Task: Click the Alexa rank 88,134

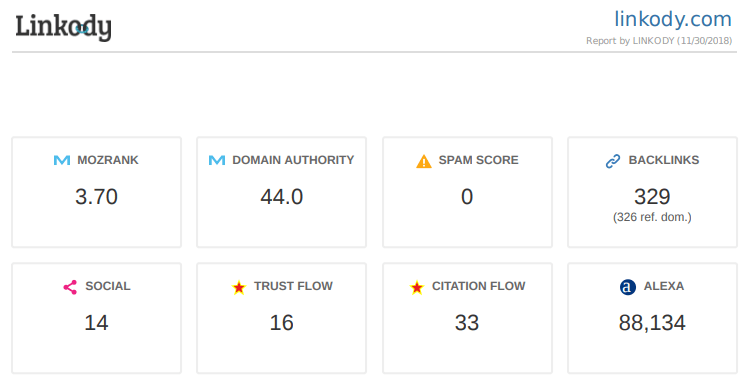Action: pos(652,323)
